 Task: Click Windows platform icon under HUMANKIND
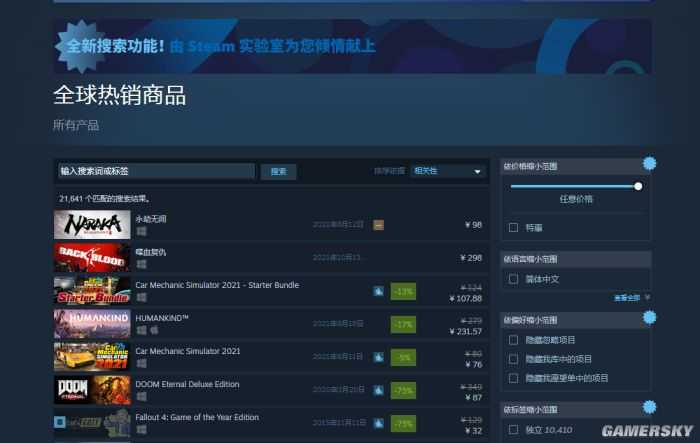(x=142, y=330)
